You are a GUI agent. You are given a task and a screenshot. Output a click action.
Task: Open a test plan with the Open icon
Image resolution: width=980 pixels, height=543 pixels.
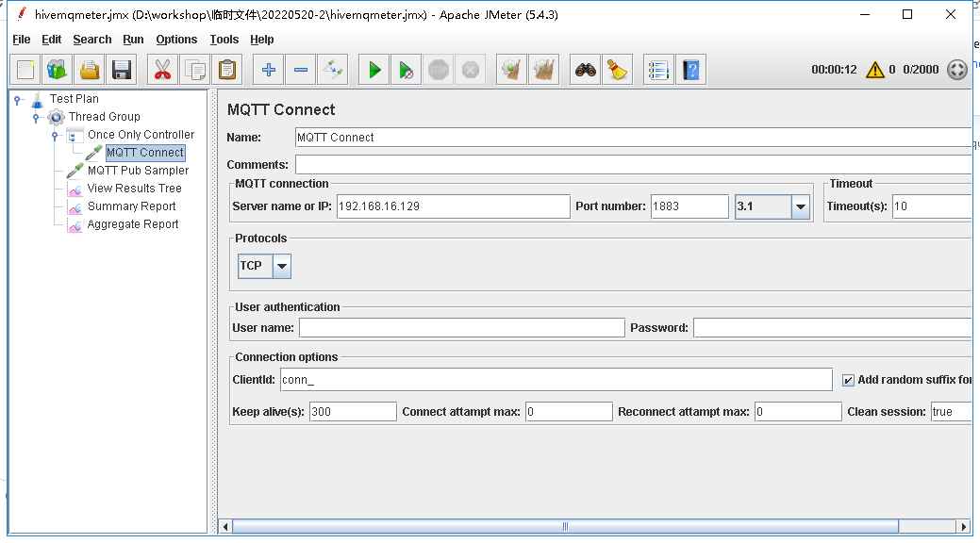(x=89, y=69)
